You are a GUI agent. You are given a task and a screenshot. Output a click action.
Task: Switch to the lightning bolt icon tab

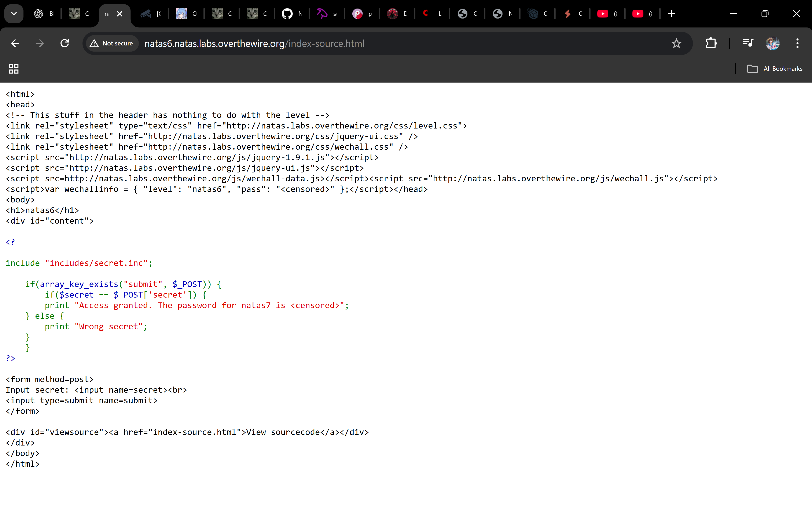tap(572, 14)
